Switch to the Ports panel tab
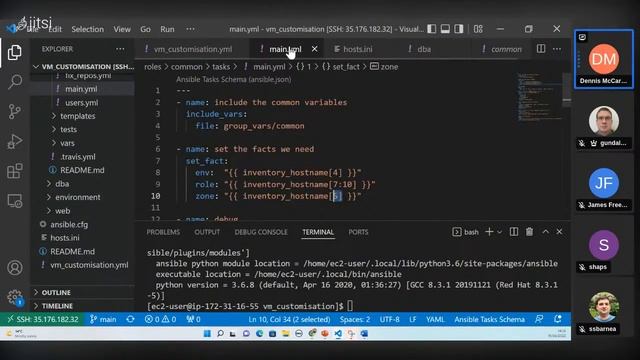The height and width of the screenshot is (360, 640). 358,232
